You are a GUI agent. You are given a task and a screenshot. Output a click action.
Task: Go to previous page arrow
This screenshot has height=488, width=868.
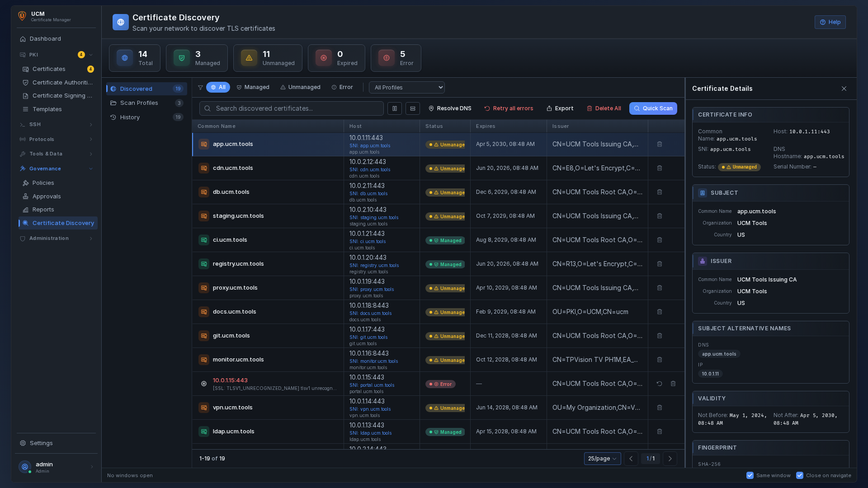coord(631,459)
